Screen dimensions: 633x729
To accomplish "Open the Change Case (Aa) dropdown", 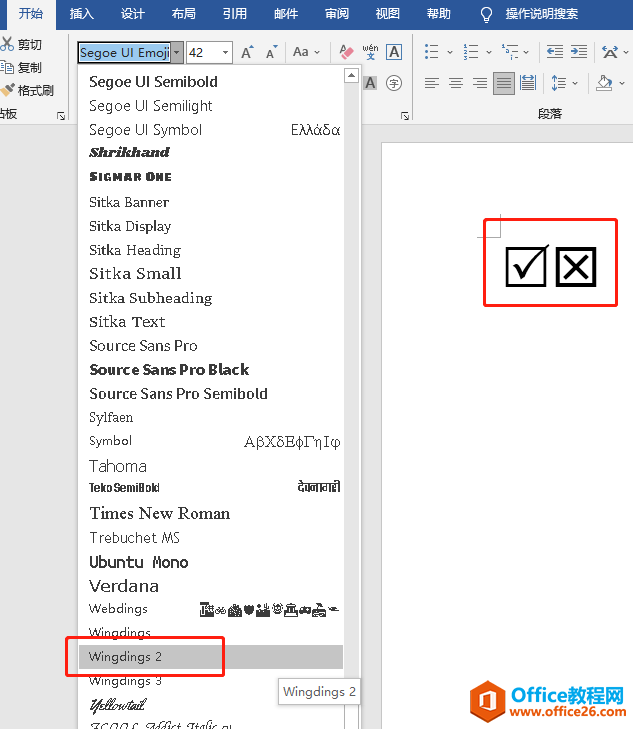I will pos(306,52).
